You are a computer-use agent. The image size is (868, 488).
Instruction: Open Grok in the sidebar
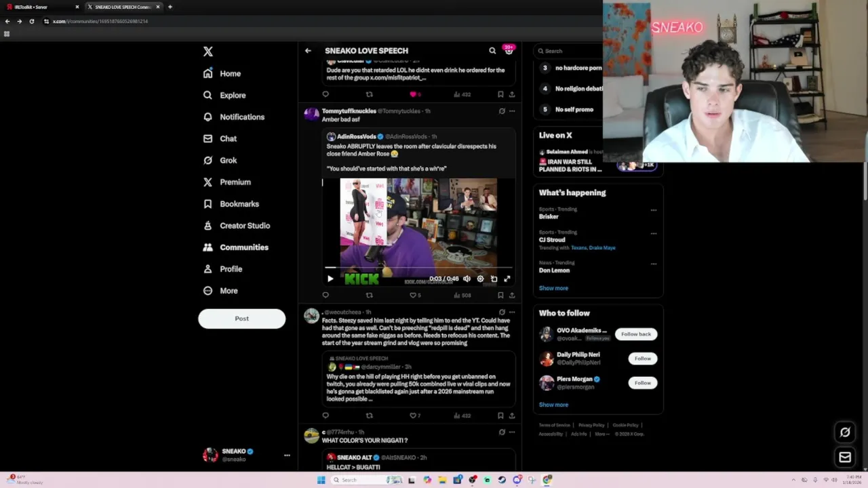[220, 161]
